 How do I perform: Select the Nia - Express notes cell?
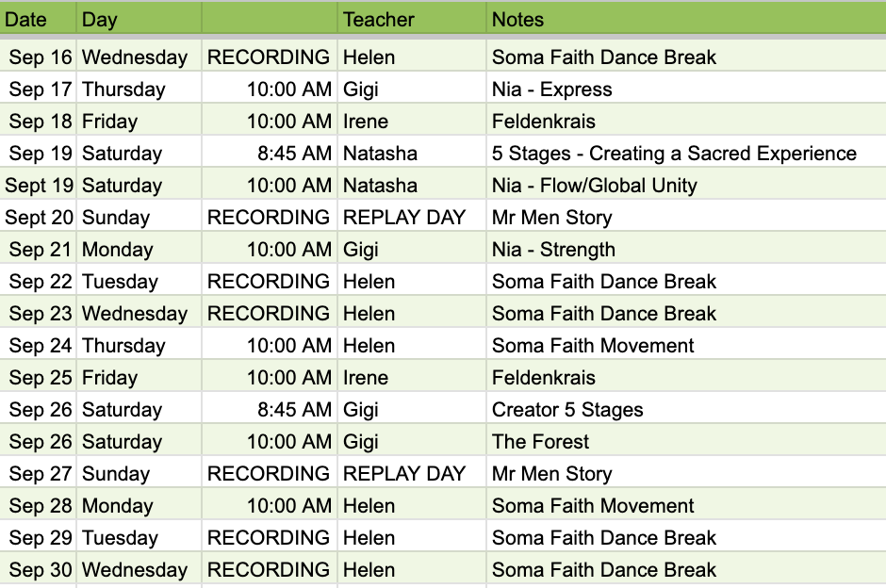686,89
